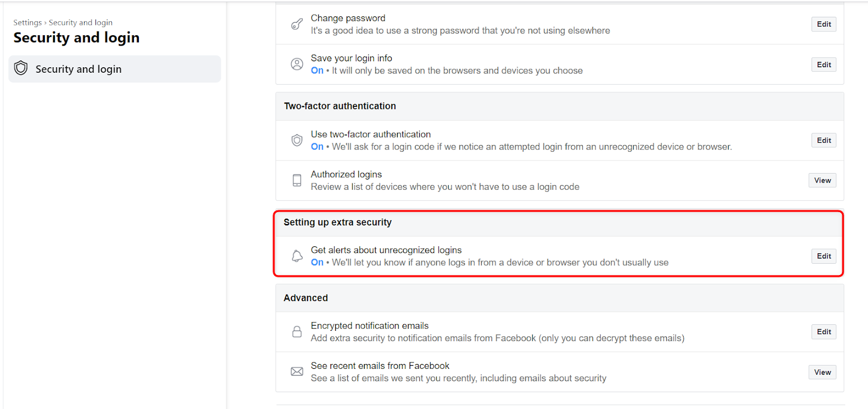
Task: Toggle the On status for Save your login info
Action: click(317, 71)
